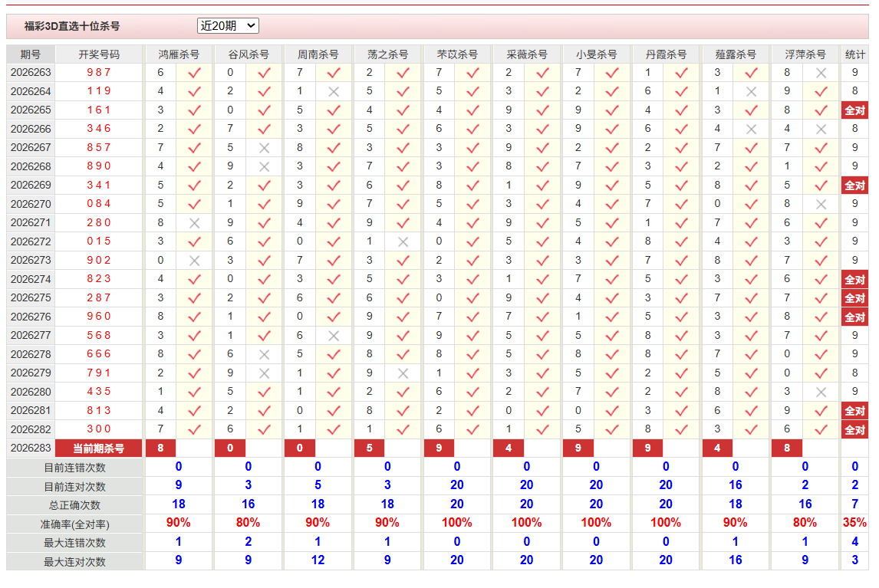The image size is (879, 588).
Task: Click the 目前连对次数 row label
Action: coord(74,487)
